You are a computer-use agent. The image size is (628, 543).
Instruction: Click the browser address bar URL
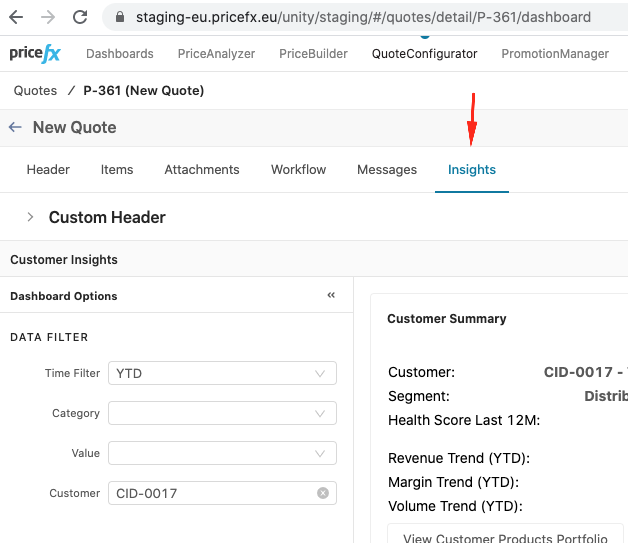360,17
